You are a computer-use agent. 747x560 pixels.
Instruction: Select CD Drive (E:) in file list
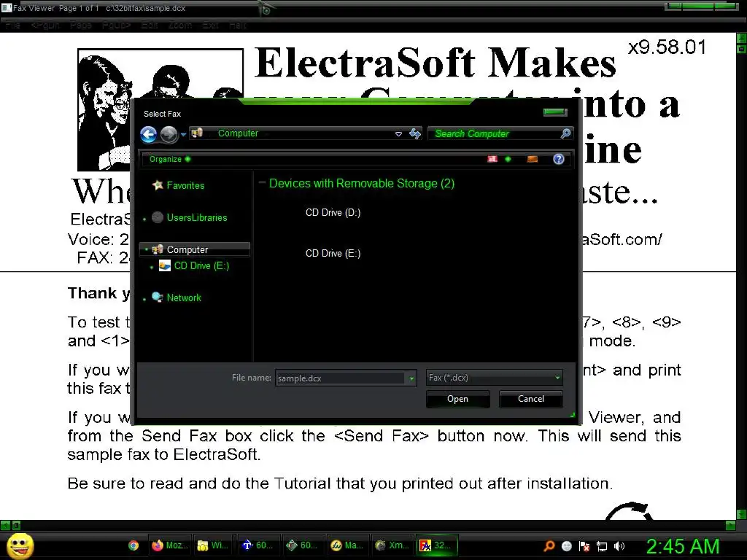tap(333, 253)
